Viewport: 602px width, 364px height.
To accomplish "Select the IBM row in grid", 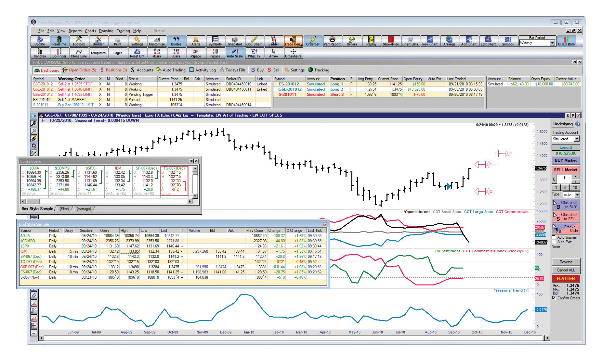I will [x=173, y=251].
